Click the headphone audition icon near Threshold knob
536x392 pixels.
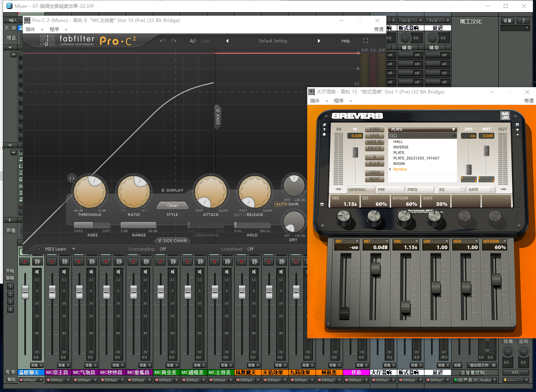(x=72, y=178)
